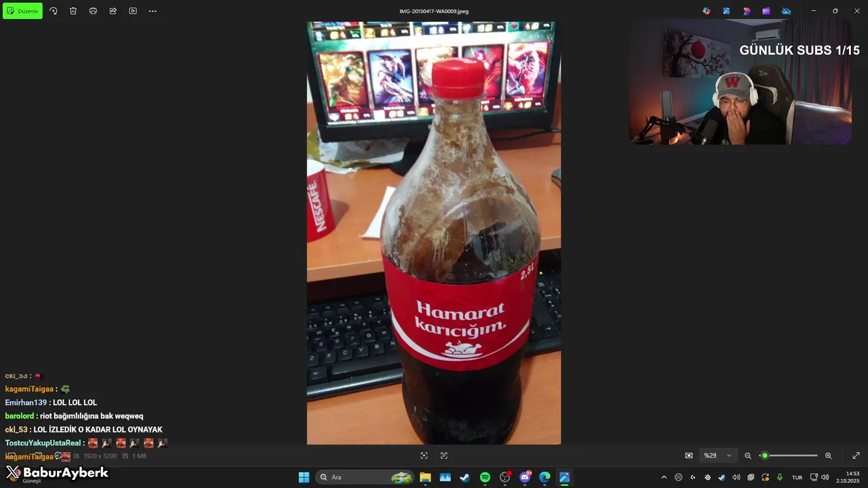Screen dimensions: 868x488
Task: Click the visual search scan icon below photo
Action: click(x=424, y=455)
